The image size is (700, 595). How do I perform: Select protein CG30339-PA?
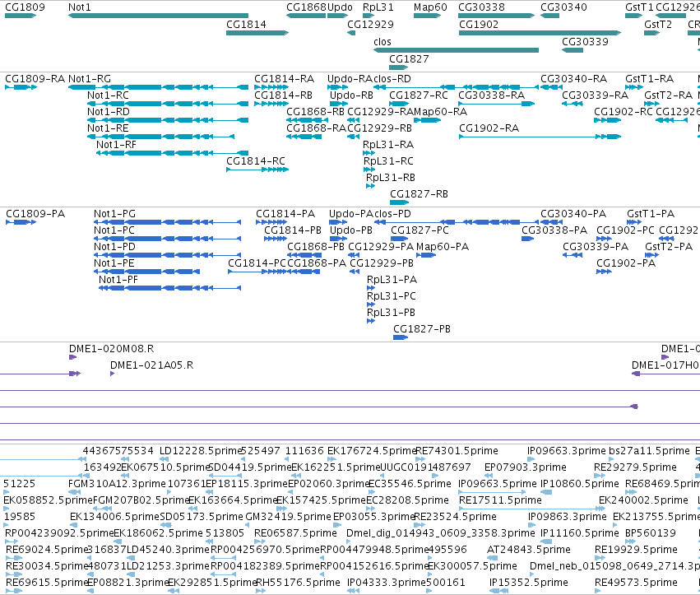(x=573, y=255)
